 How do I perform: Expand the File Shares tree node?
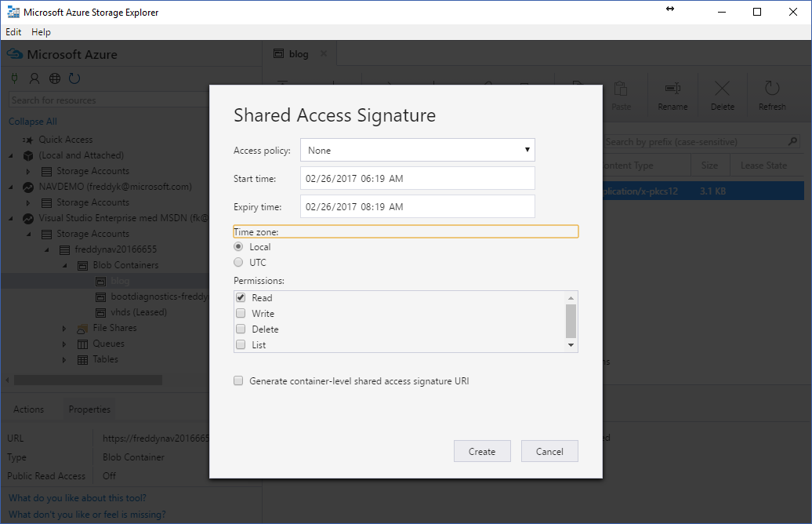[64, 328]
